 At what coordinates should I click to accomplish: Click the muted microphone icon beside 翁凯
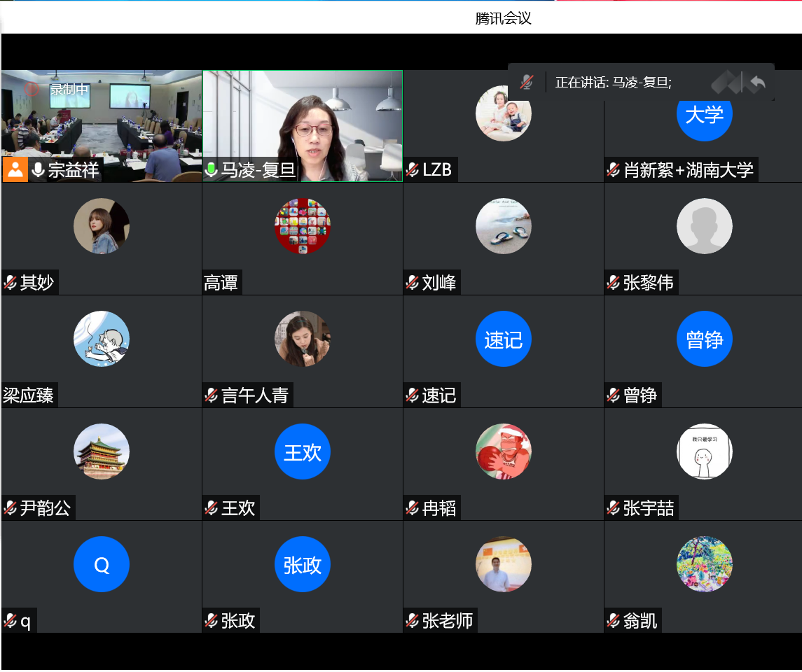(614, 620)
